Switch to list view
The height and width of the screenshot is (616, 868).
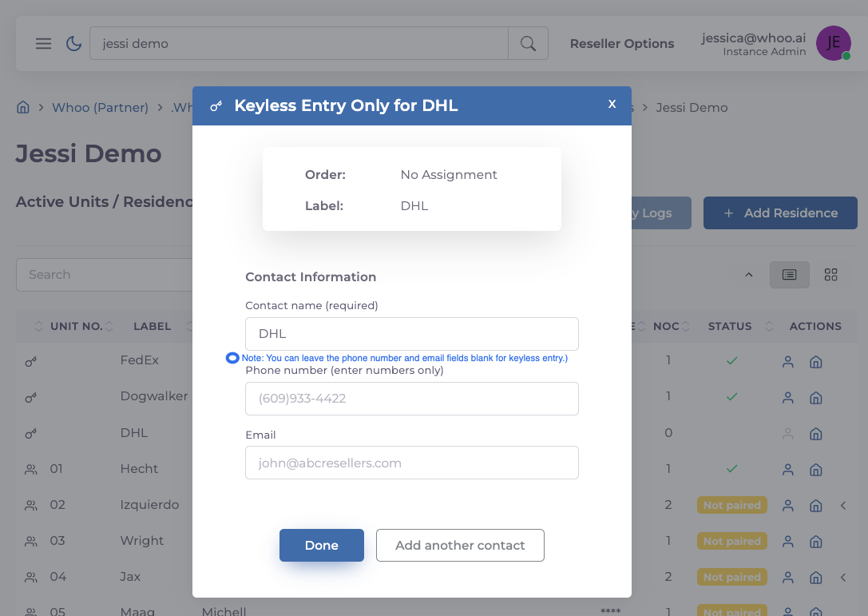[790, 275]
